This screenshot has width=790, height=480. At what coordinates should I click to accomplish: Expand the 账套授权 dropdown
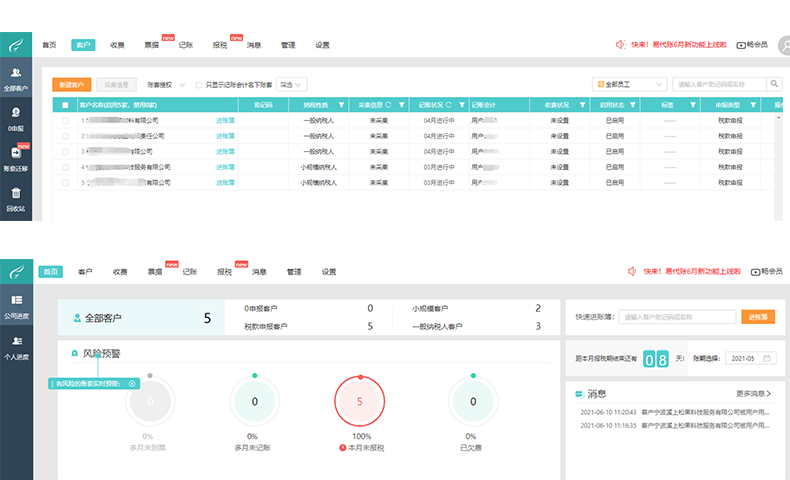pos(166,85)
